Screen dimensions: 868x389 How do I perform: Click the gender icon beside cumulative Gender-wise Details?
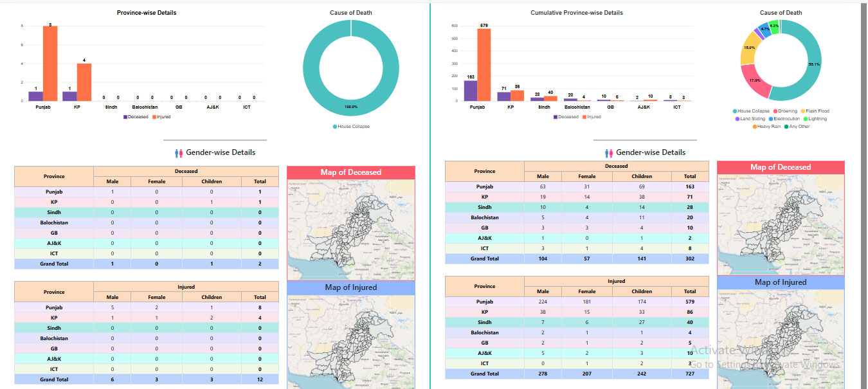point(608,153)
